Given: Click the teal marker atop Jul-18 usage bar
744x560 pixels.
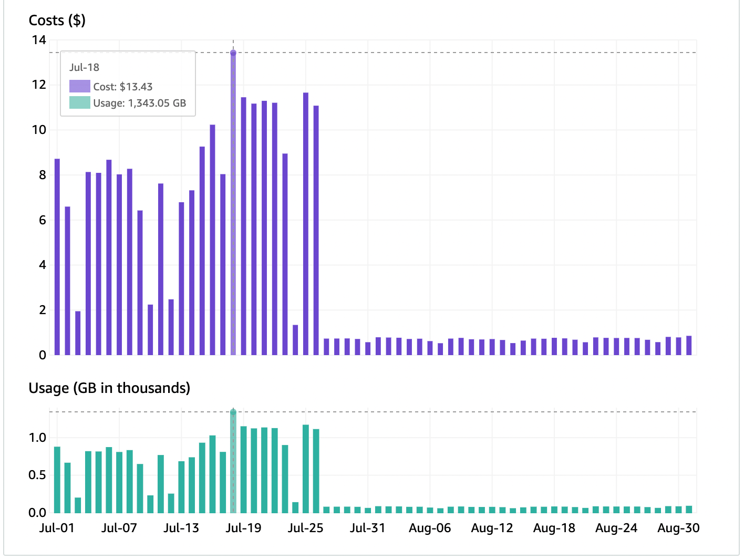Looking at the screenshot, I should click(233, 412).
